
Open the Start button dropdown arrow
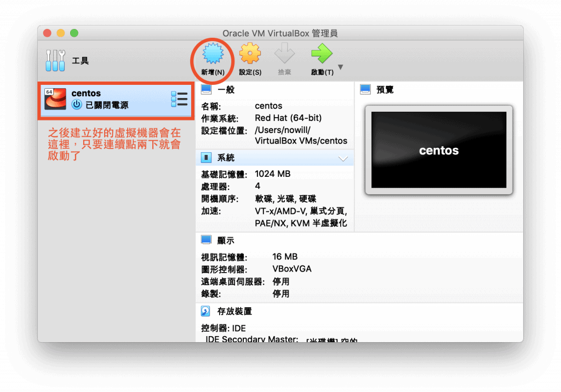(340, 67)
